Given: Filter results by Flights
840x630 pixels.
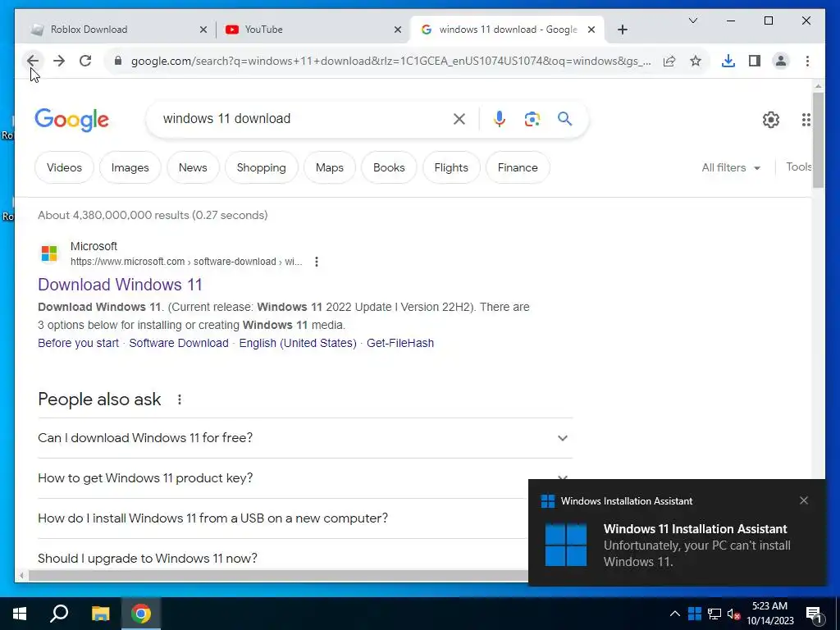Looking at the screenshot, I should tap(451, 167).
